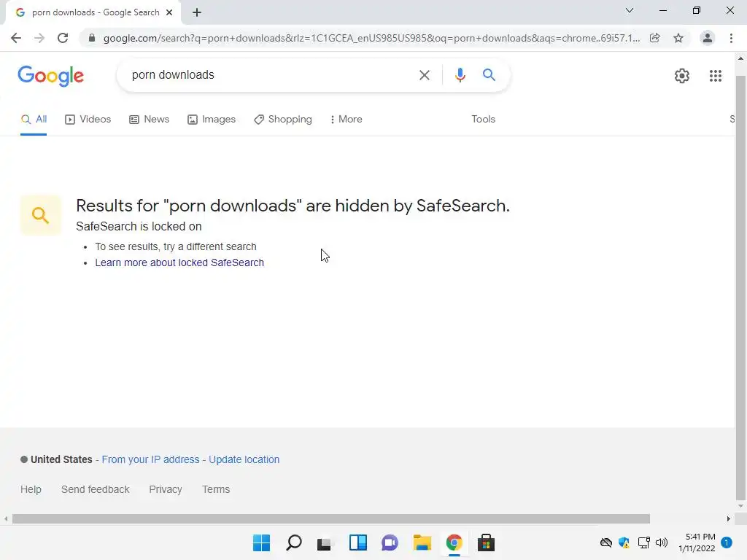
Task: Open Windows taskbar search
Action: click(293, 542)
